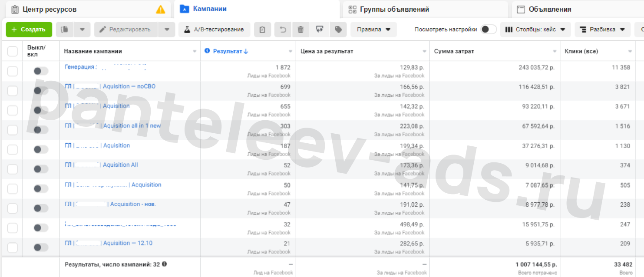This screenshot has height=277, width=644.
Task: Tick the select-all checkbox in table header
Action: tap(12, 51)
